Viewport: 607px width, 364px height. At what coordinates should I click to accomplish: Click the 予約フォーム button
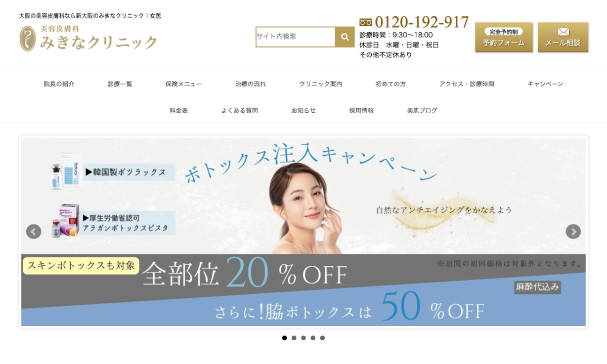[504, 37]
